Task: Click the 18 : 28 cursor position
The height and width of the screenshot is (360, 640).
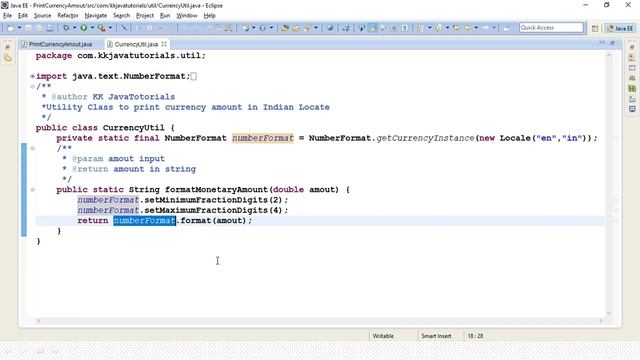Action: [x=475, y=336]
